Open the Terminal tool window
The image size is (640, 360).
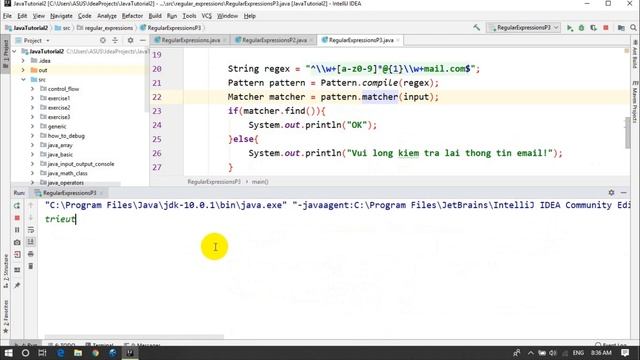click(99, 344)
